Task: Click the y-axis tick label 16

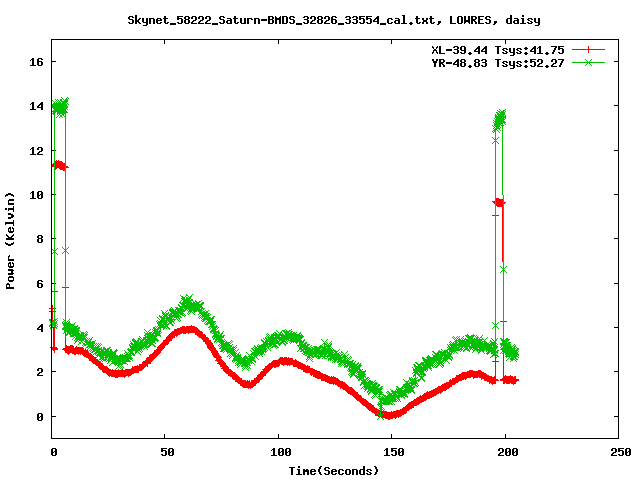Action: [x=36, y=62]
